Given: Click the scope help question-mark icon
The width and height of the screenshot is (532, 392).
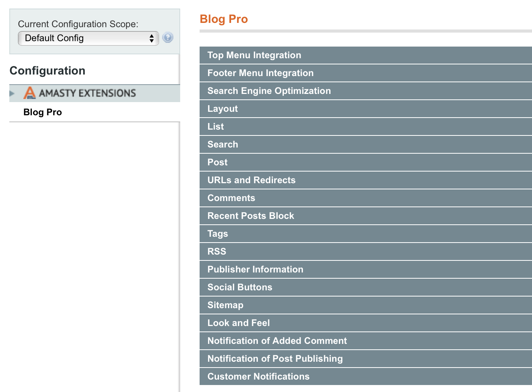Looking at the screenshot, I should coord(168,38).
